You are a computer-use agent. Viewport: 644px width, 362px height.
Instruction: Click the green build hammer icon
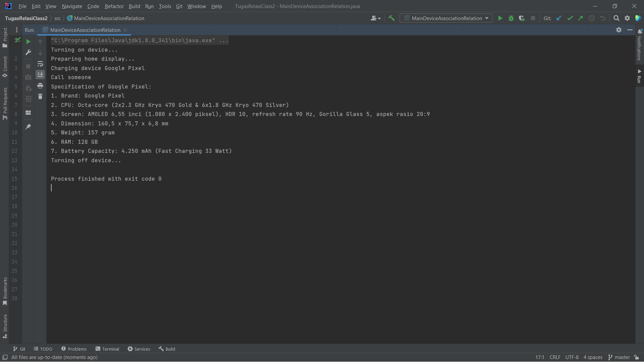pyautogui.click(x=391, y=18)
